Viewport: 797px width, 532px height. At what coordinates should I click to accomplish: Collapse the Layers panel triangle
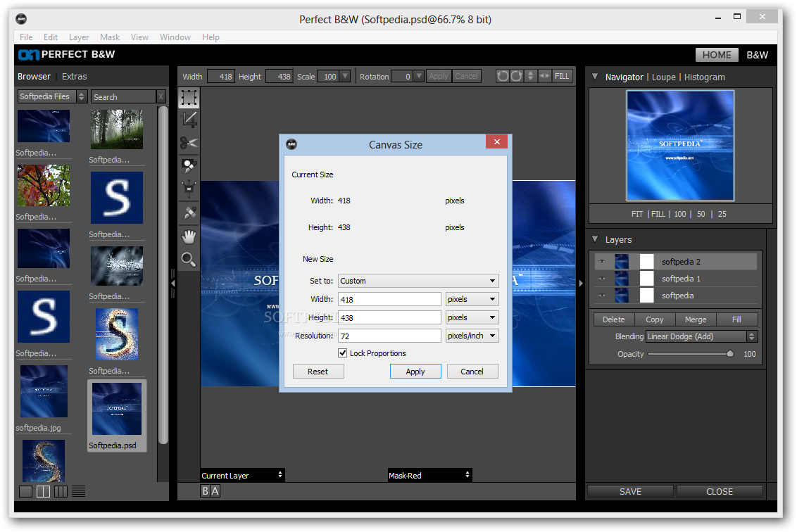(x=595, y=239)
